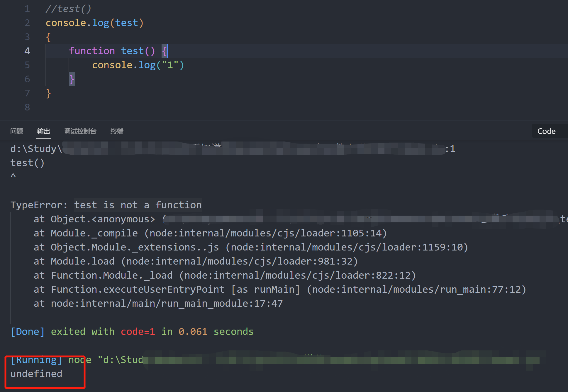Click the run_main_module:17:47 stack line
The image size is (568, 392).
pos(158,303)
